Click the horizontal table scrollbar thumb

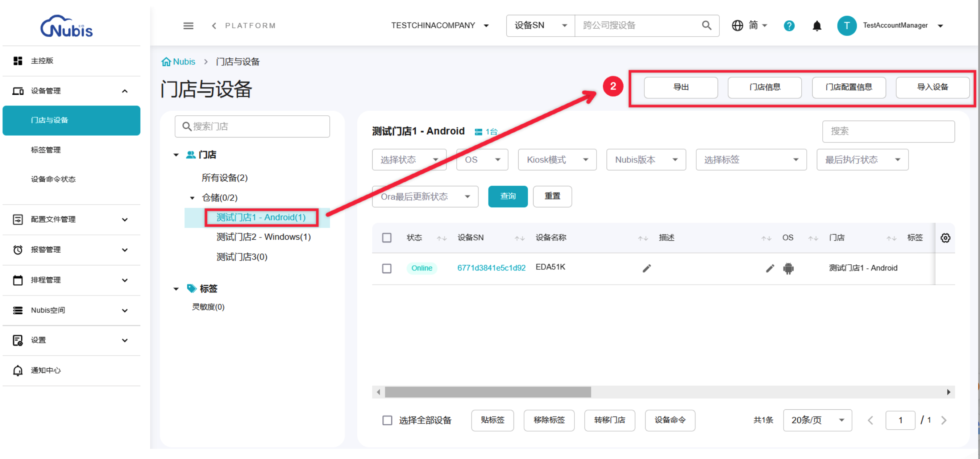488,392
